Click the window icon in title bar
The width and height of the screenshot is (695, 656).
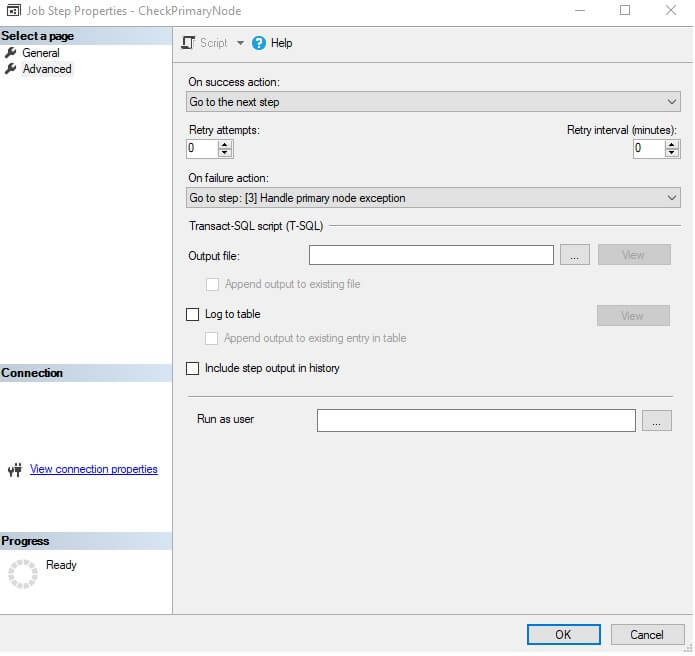[13, 11]
